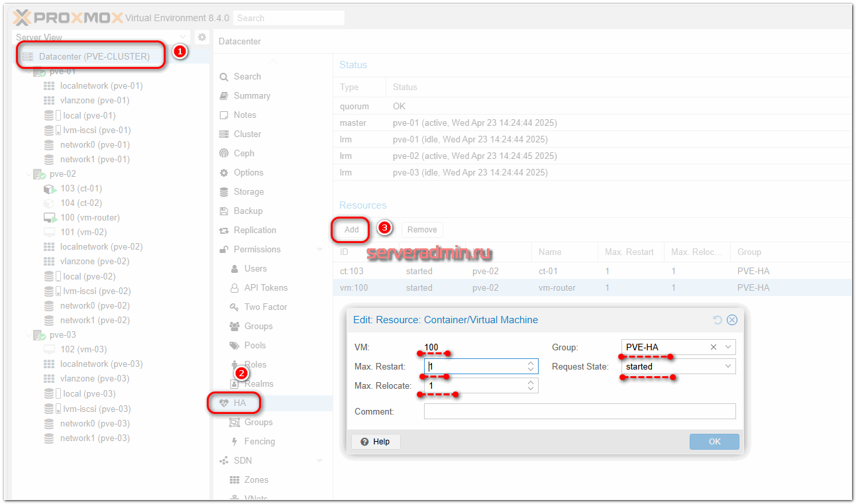
Task: Select VM 100 (vm-router) in tree
Action: (x=89, y=217)
